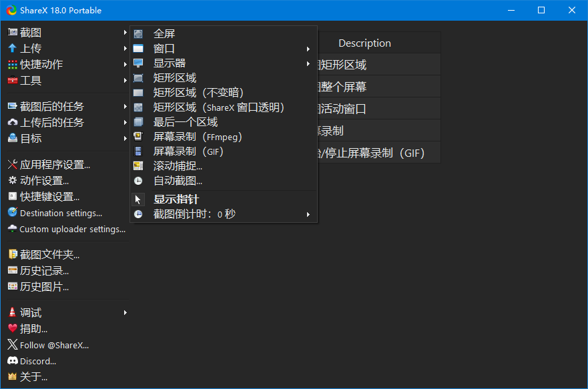Click the 截图倒计时 timer icon
This screenshot has width=588, height=389.
(138, 214)
